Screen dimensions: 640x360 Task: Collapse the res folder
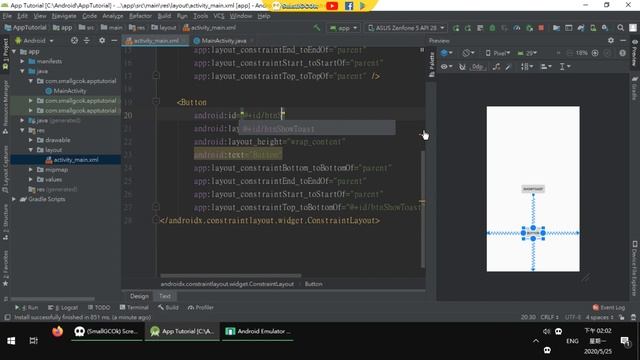coord(22,130)
